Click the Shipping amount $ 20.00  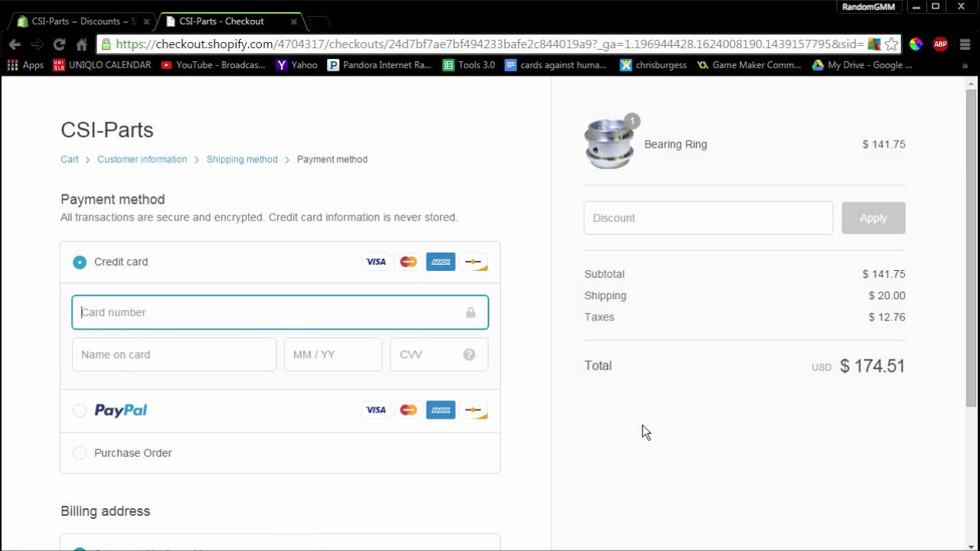(887, 295)
